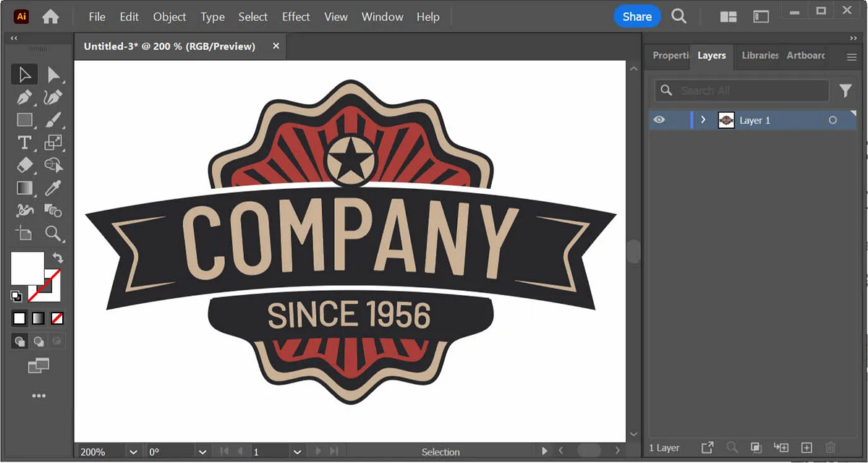Open the rotation angle dropdown

point(203,451)
